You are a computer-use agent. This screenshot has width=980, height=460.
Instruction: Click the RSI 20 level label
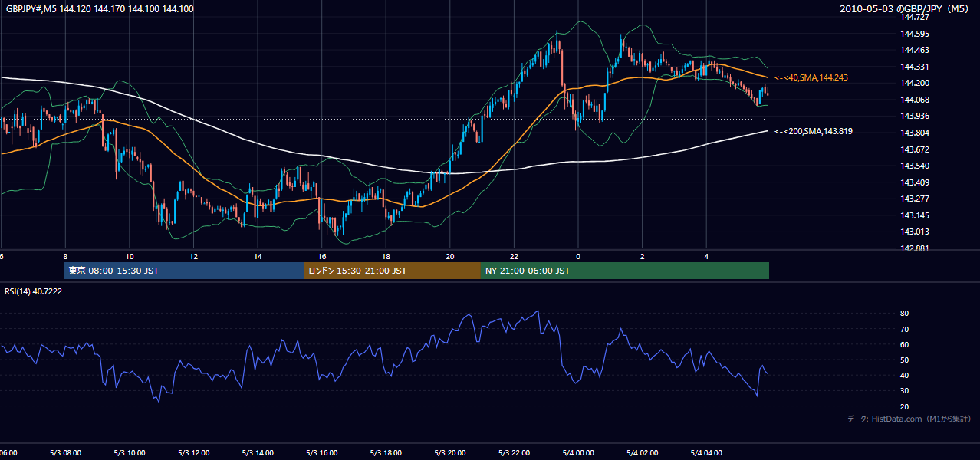(905, 406)
